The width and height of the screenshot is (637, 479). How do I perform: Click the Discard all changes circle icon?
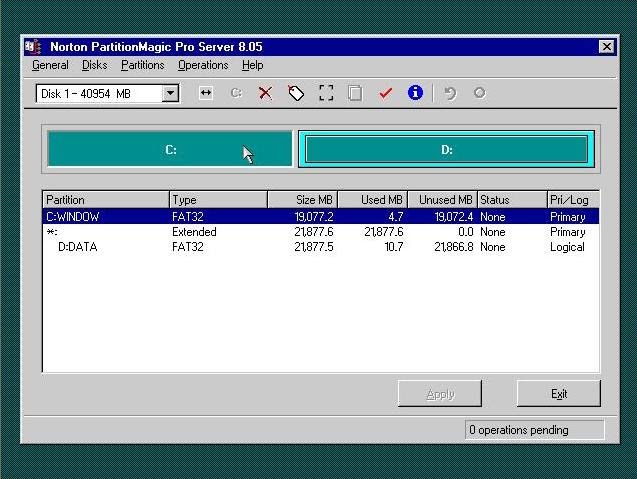479,93
